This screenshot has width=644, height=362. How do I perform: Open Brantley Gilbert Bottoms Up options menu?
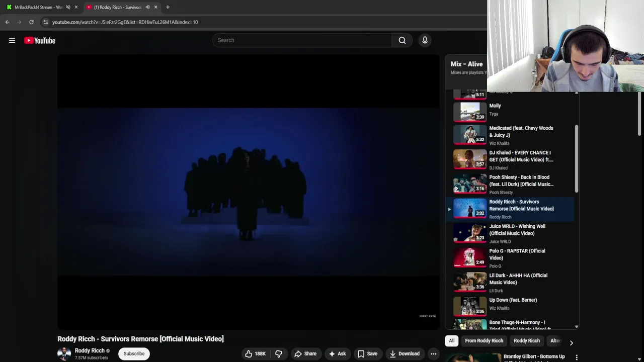point(577,357)
